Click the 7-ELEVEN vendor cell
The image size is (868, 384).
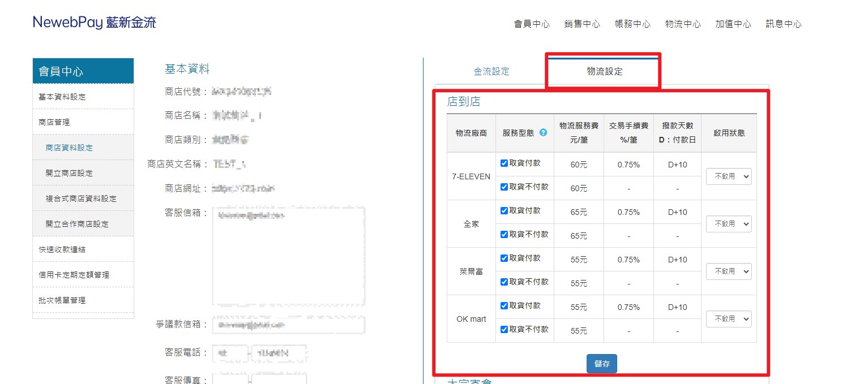471,176
